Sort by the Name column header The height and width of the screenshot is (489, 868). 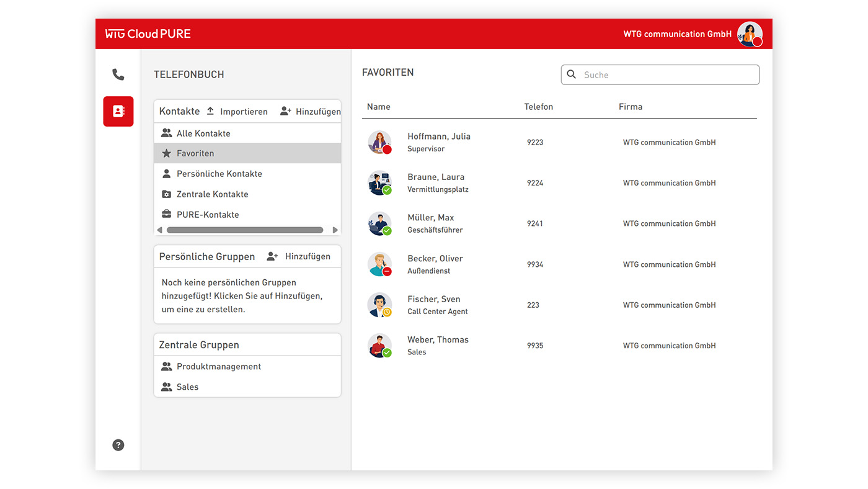coord(379,107)
